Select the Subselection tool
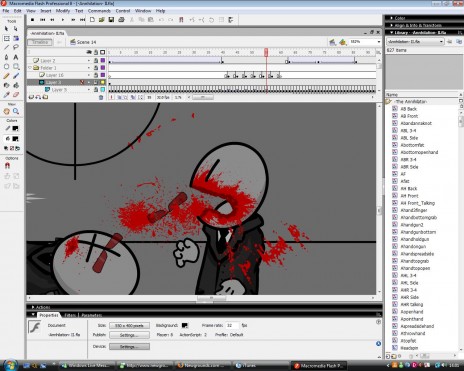Viewport: 464px width, 371px height. coord(16,29)
